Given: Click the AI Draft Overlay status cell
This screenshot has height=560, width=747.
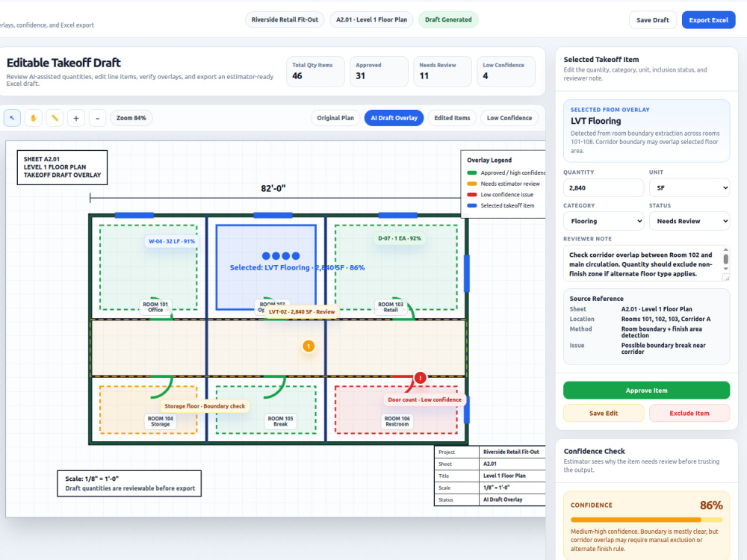Looking at the screenshot, I should click(512, 500).
